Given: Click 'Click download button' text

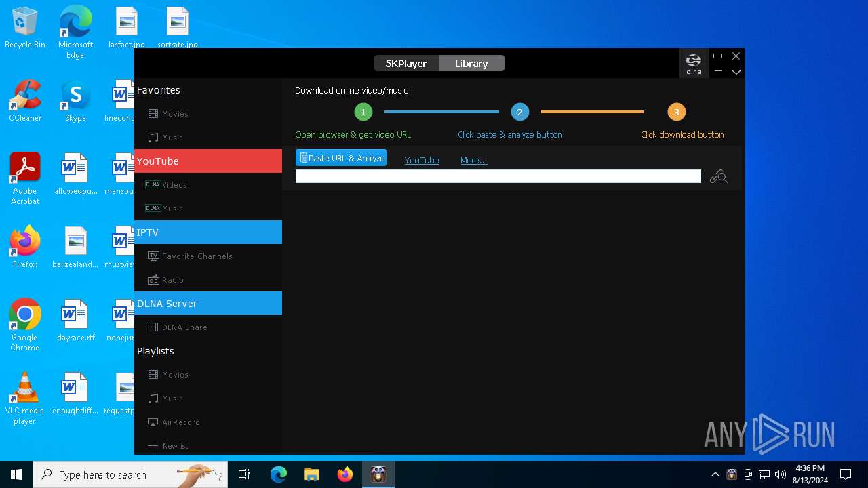Looking at the screenshot, I should pyautogui.click(x=682, y=134).
